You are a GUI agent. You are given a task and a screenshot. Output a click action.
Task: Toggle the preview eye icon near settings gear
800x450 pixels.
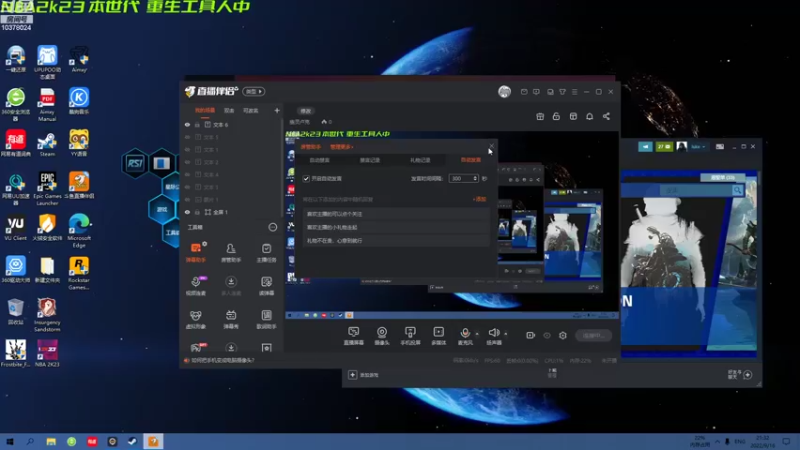click(547, 335)
